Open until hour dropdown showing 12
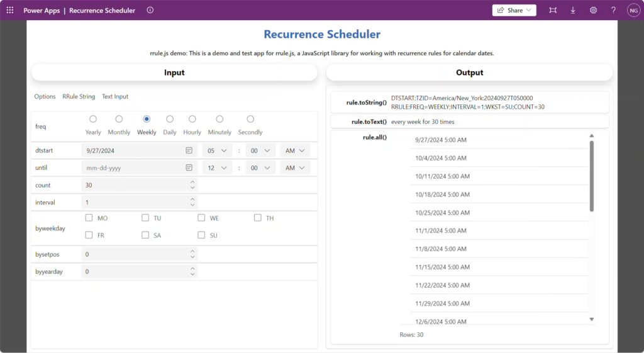The height and width of the screenshot is (353, 644). click(217, 168)
